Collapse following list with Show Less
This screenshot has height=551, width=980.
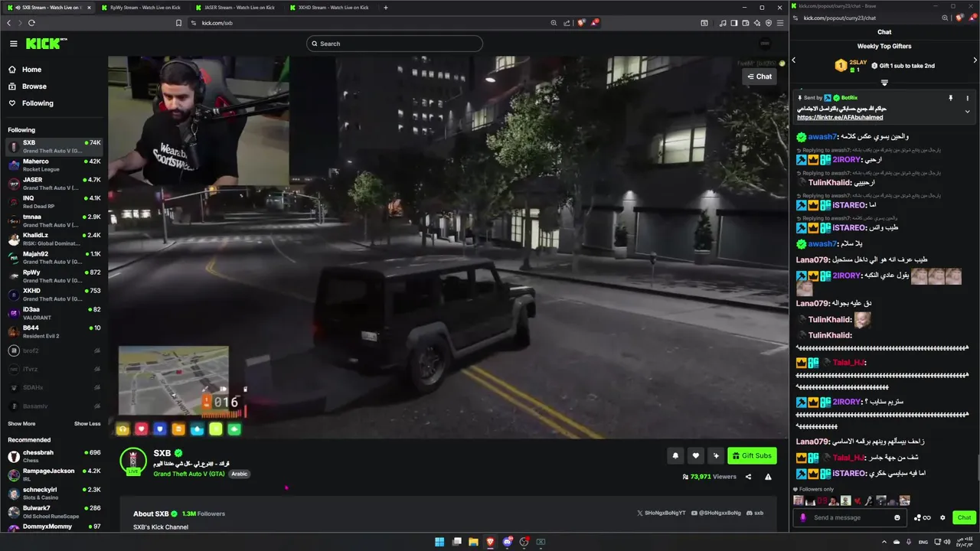click(87, 423)
